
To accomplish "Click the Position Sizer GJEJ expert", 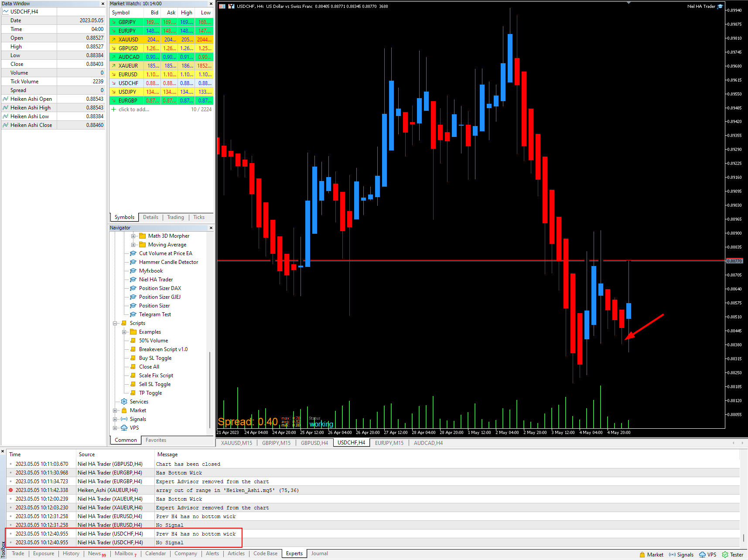I will tap(160, 297).
